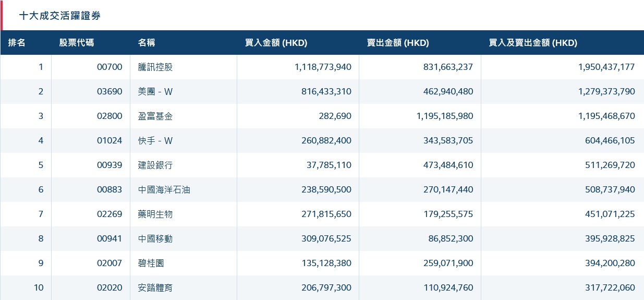This screenshot has height=300, width=644.
Task: Click the 排名 column header
Action: (x=17, y=43)
